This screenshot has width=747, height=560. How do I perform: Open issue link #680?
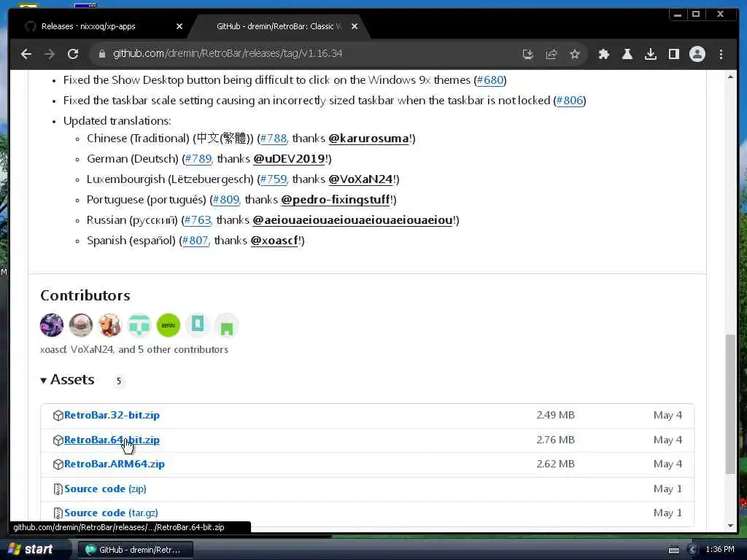tap(489, 80)
